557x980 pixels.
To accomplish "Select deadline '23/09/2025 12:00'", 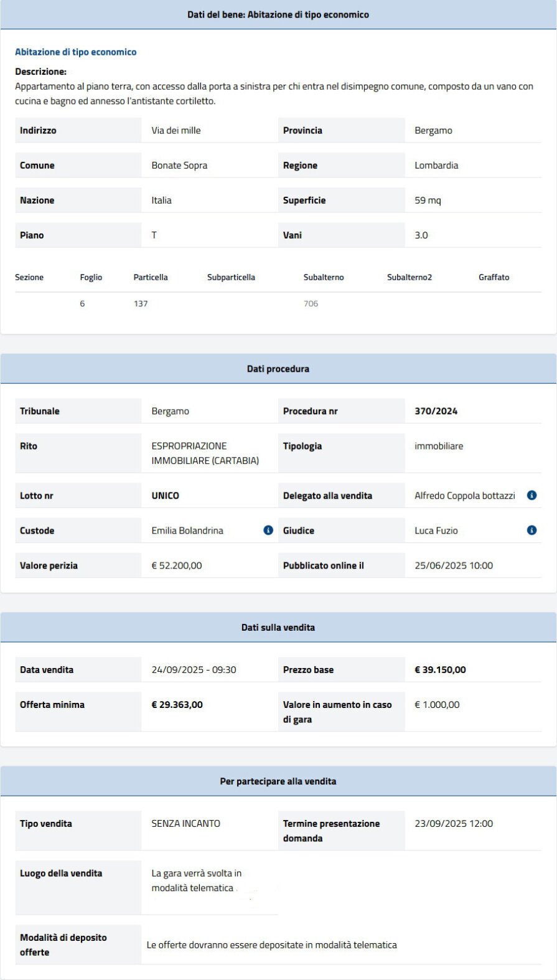I will pyautogui.click(x=454, y=824).
